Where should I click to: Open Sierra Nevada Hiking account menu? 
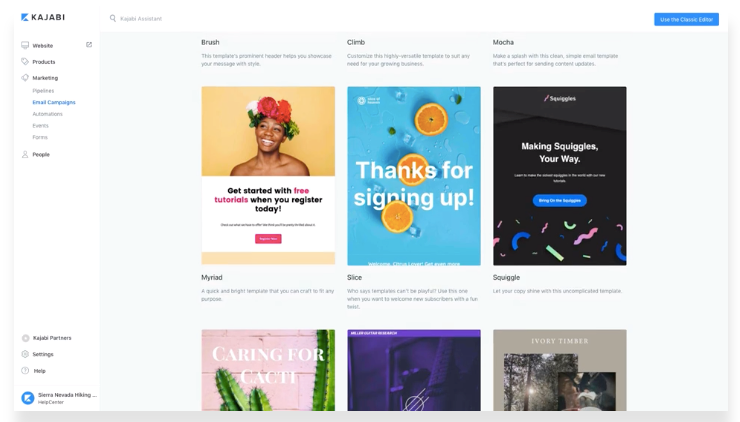pos(59,398)
